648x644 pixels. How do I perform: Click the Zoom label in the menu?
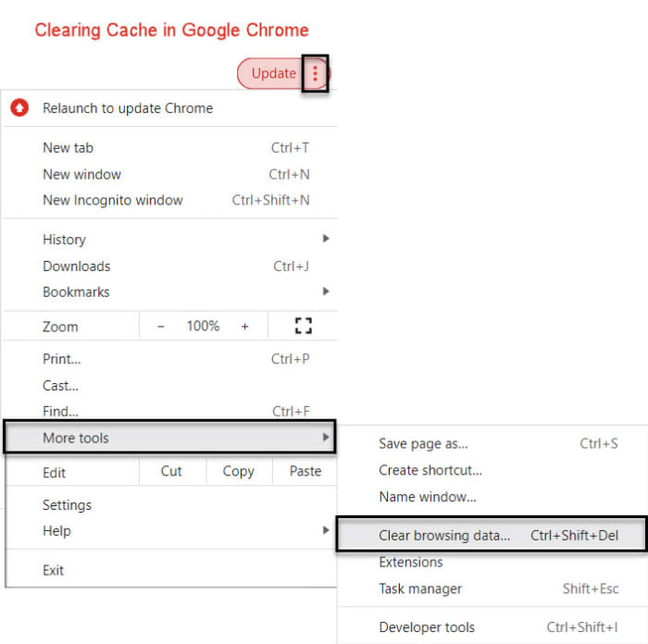click(x=60, y=327)
